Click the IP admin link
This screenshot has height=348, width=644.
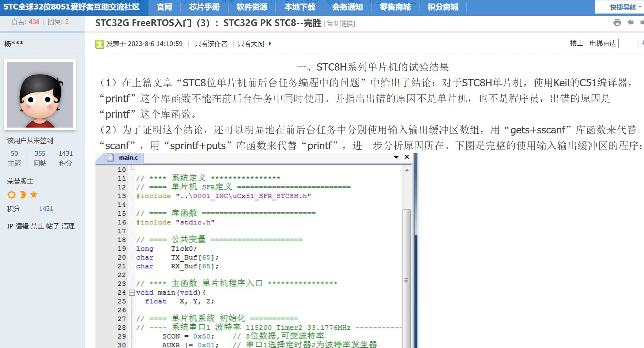click(x=10, y=226)
